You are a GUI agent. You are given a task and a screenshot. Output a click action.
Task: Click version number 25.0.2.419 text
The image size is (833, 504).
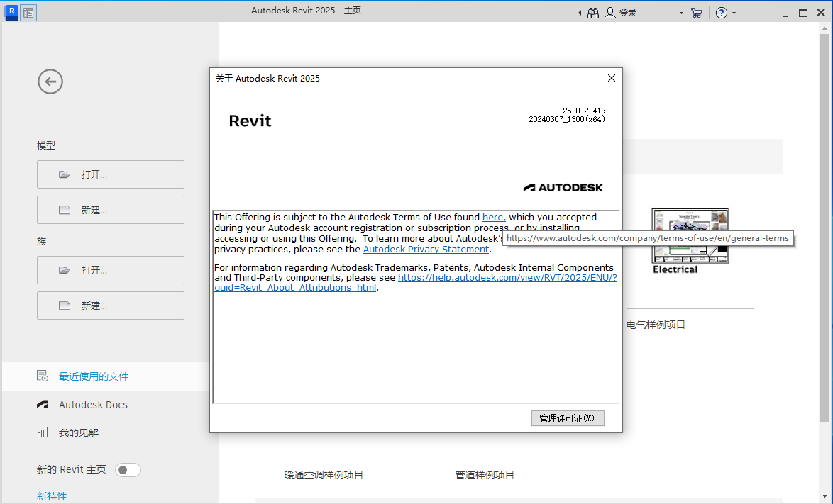pos(584,111)
